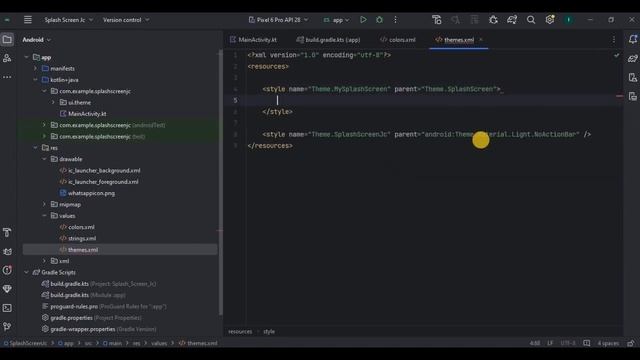Click the style breadcrumb in editor
640x360 pixels.
pyautogui.click(x=269, y=331)
